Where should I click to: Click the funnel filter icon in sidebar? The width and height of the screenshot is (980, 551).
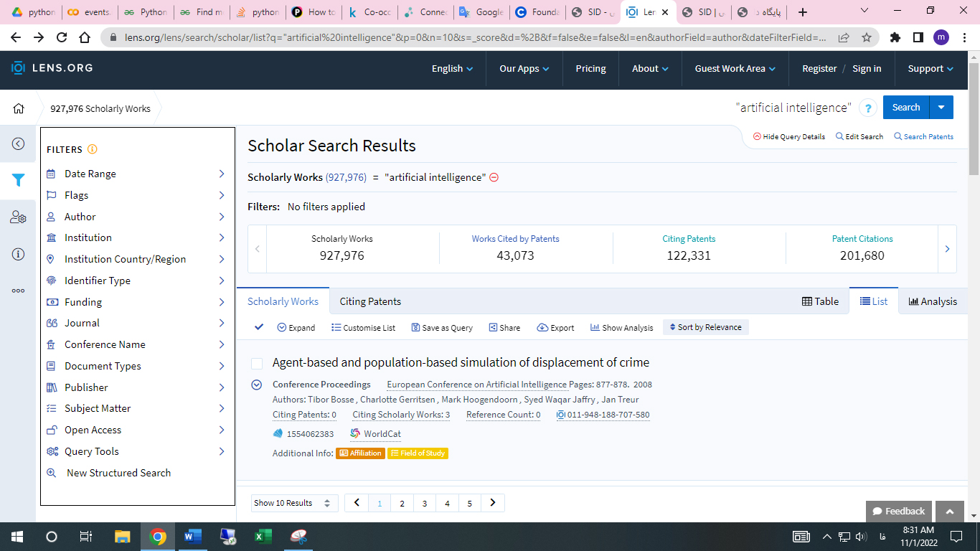point(18,180)
